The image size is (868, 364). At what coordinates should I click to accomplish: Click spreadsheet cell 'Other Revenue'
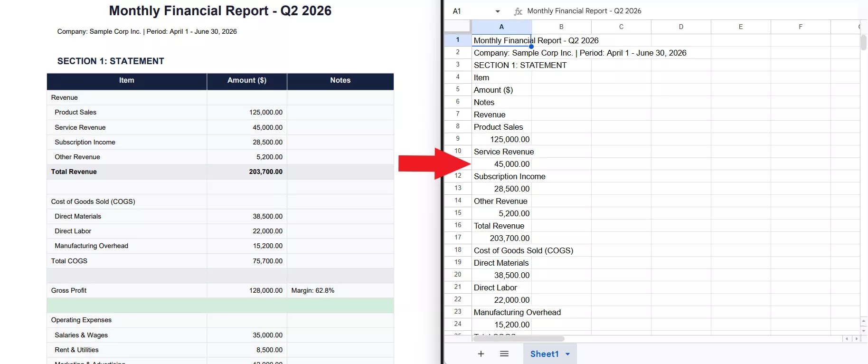pyautogui.click(x=501, y=201)
